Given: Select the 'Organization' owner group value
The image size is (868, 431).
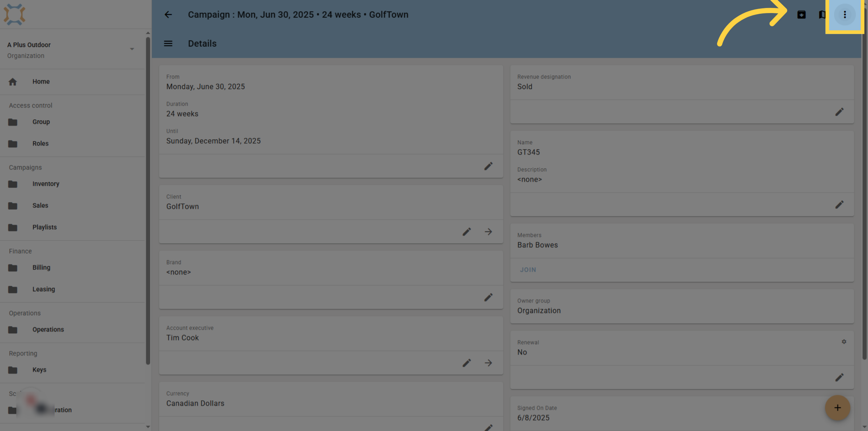Looking at the screenshot, I should [539, 311].
